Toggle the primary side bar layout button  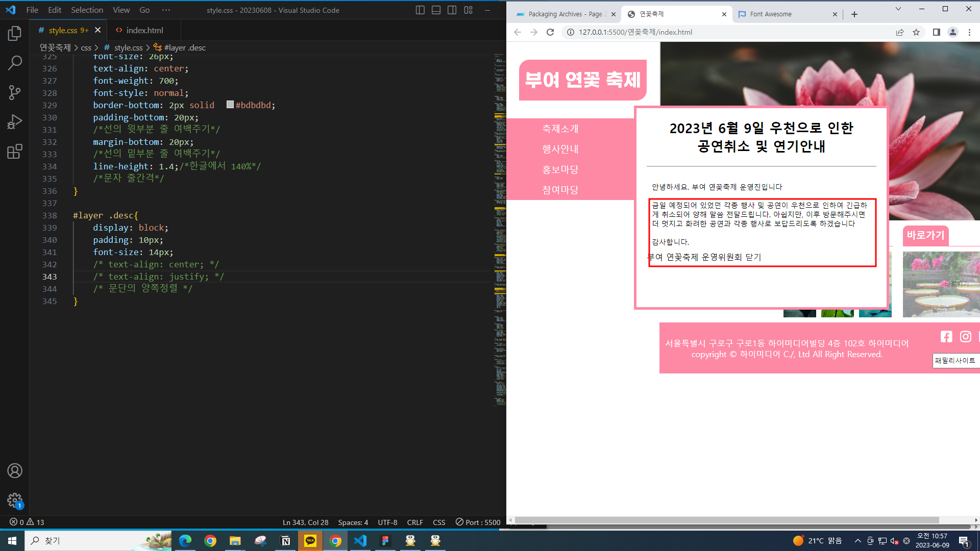point(420,10)
